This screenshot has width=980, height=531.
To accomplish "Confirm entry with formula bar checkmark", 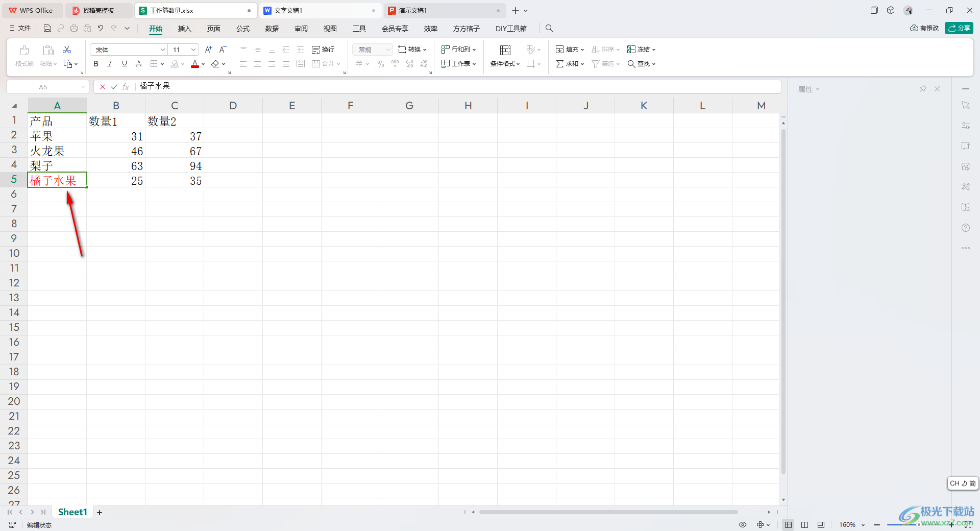I will tap(114, 87).
